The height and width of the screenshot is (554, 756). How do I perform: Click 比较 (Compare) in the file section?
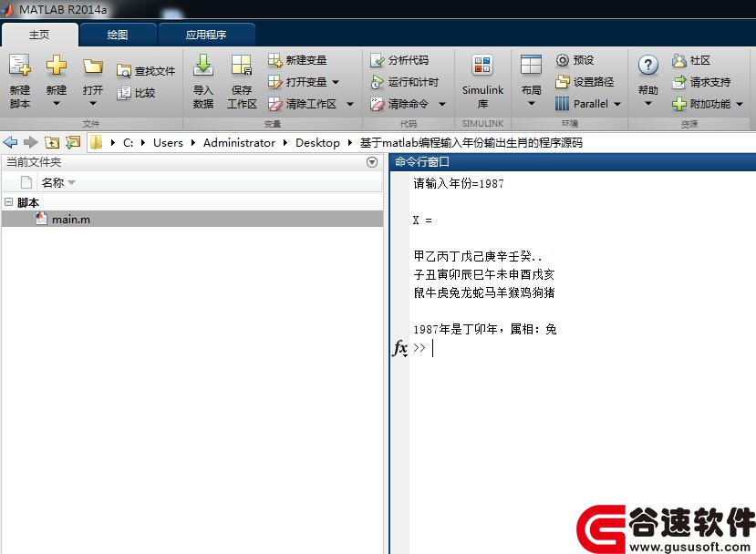click(x=137, y=93)
